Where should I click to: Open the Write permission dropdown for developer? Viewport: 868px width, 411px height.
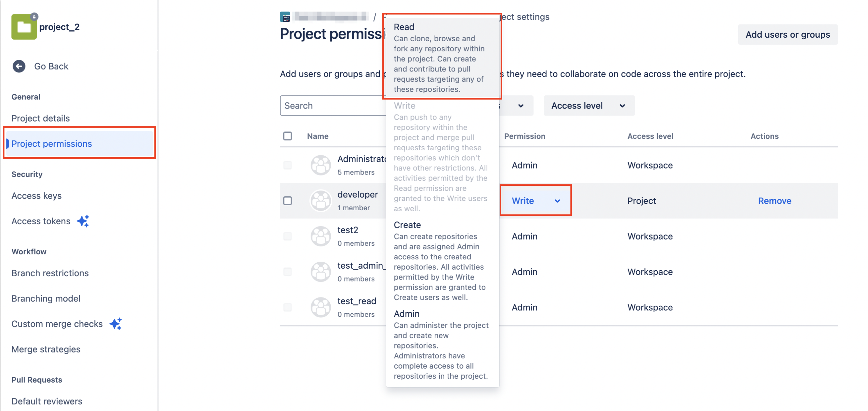(535, 201)
